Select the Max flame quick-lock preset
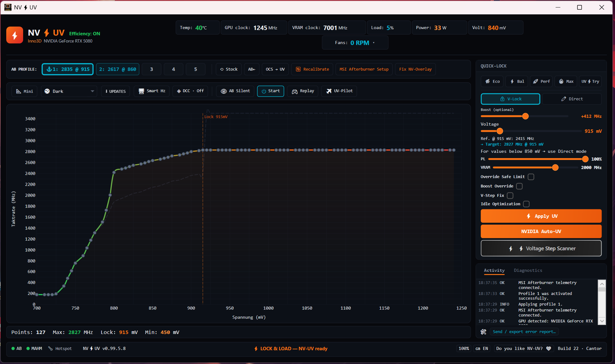This screenshot has height=364, width=615. point(566,81)
